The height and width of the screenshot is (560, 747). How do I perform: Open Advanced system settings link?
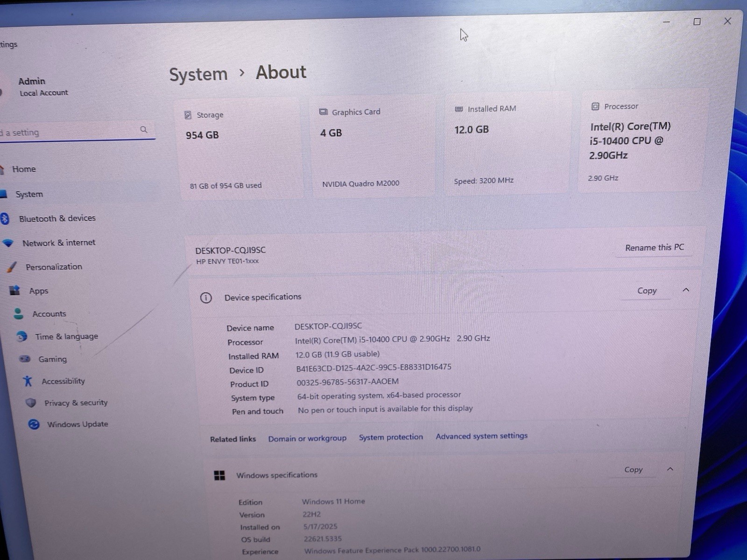coord(481,436)
